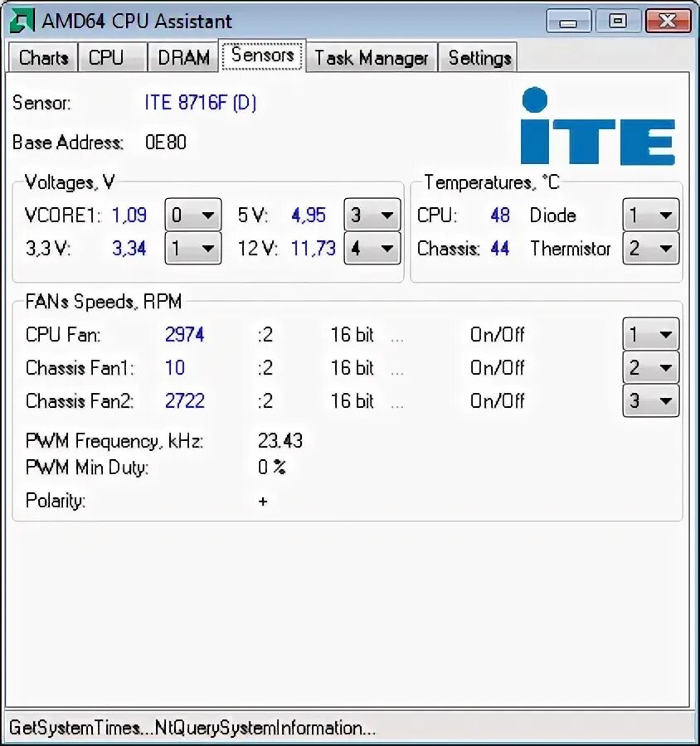Click the Thermistor sensor type label
Screen dimensions: 700x746
[571, 249]
